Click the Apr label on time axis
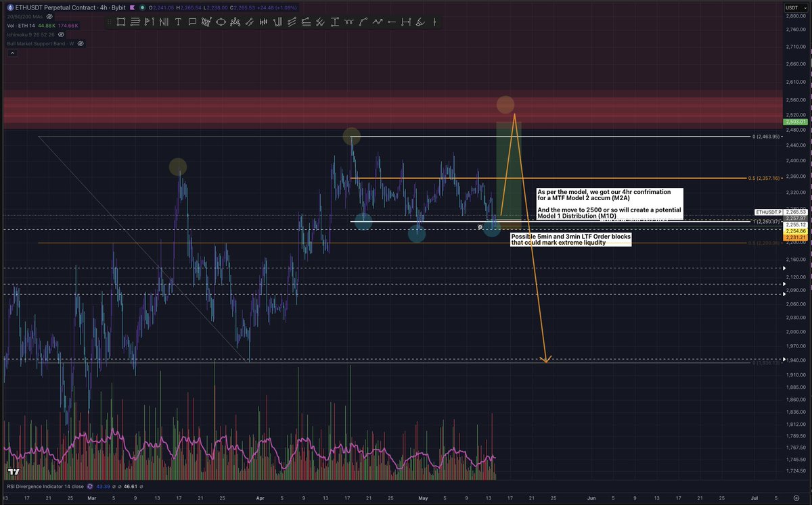This screenshot has width=812, height=505. tap(261, 497)
